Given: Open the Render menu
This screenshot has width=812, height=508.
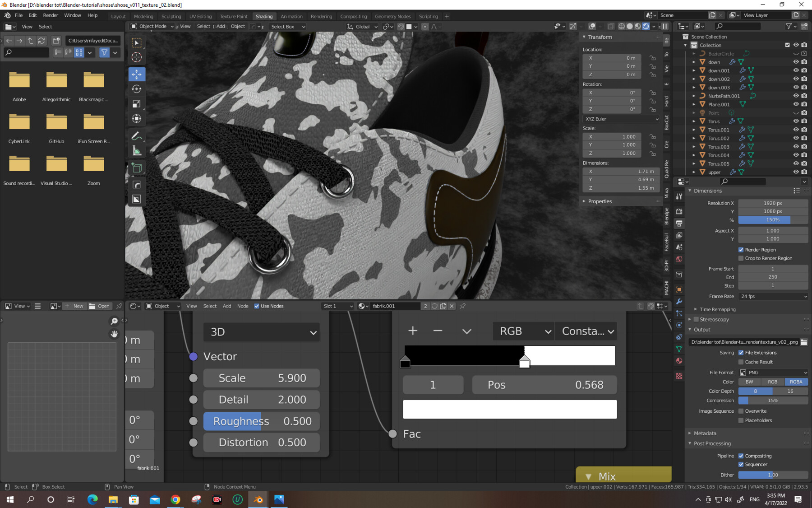Looking at the screenshot, I should (51, 15).
